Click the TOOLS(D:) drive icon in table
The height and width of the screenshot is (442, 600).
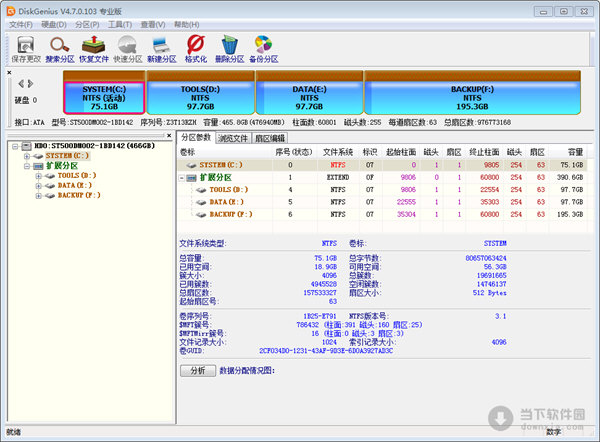201,190
